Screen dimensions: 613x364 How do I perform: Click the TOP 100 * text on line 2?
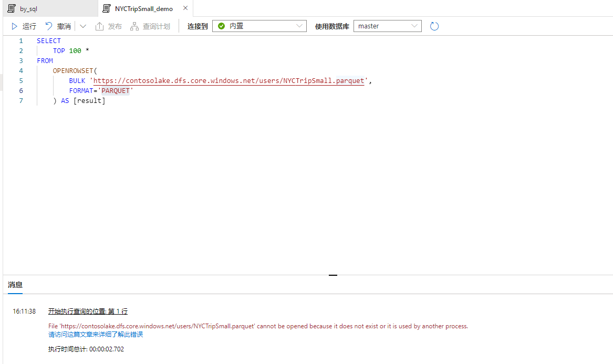71,51
